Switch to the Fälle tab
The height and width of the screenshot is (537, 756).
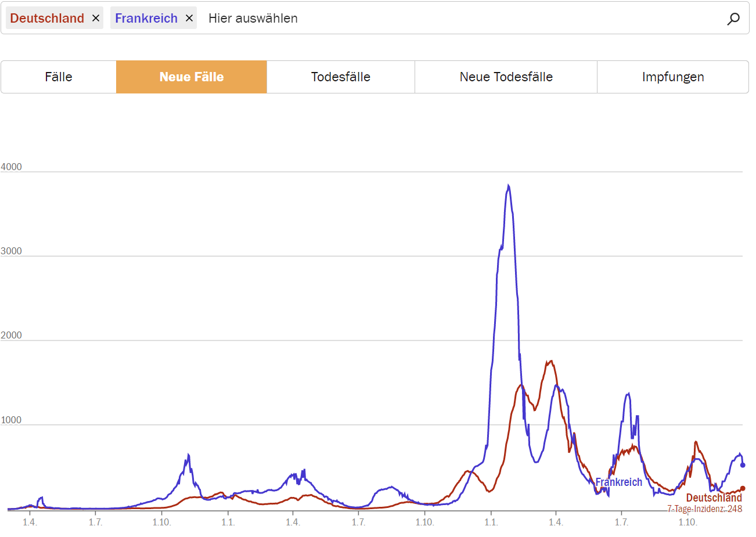pos(59,77)
